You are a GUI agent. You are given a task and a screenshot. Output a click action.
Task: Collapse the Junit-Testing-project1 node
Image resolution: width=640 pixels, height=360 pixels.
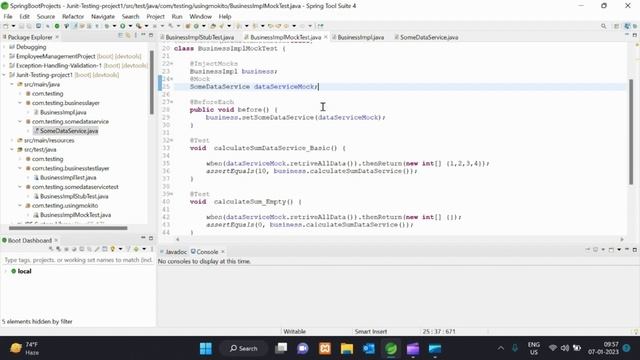(x=4, y=75)
